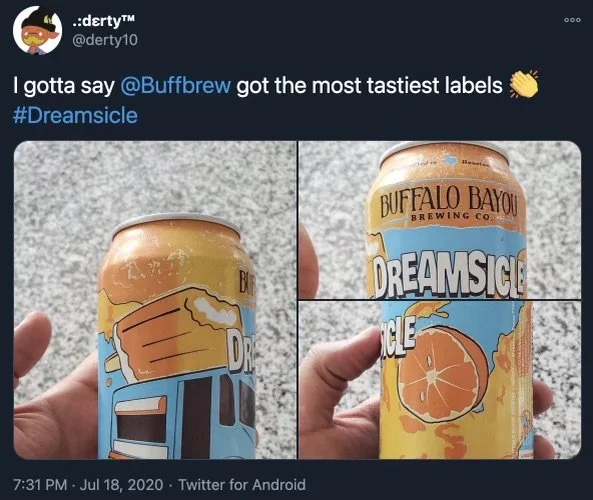This screenshot has width=593, height=500.
Task: Click the popsicle illustration on the can
Action: pyautogui.click(x=174, y=334)
